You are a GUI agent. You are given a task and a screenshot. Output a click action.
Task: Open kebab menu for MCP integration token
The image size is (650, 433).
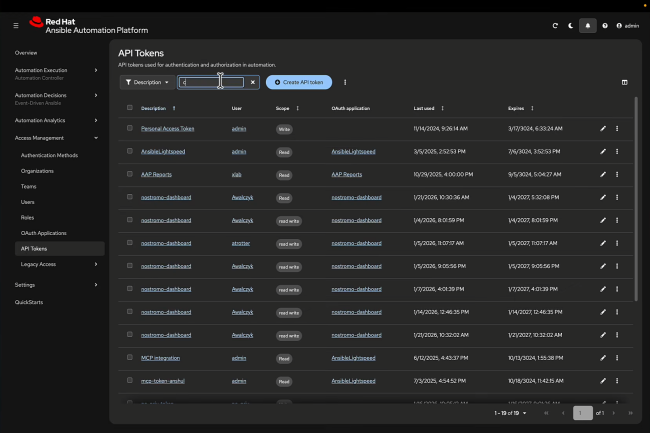617,358
